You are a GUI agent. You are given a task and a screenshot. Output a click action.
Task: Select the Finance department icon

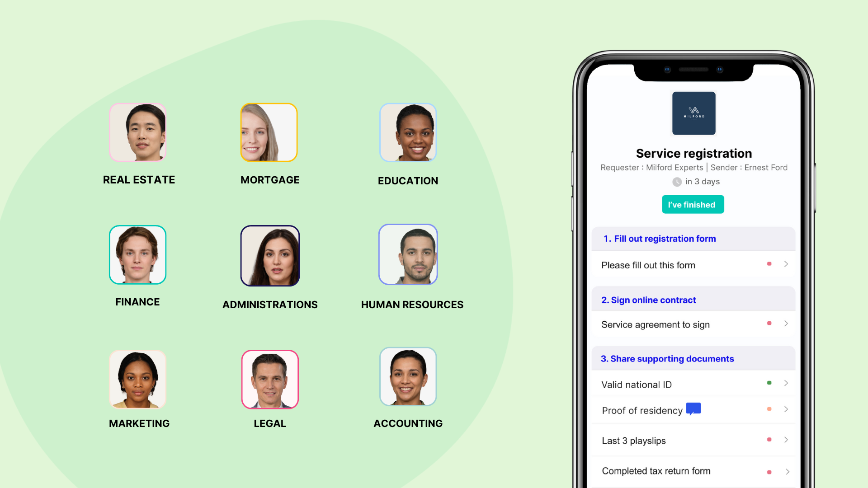137,254
